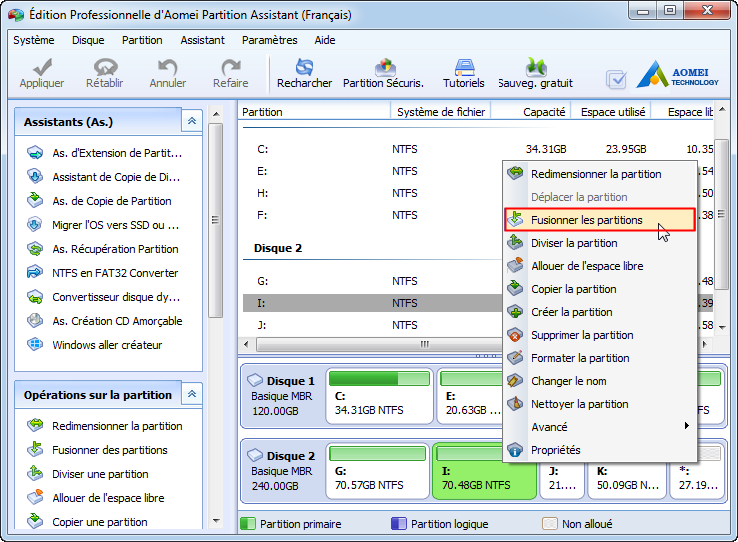Image resolution: width=738 pixels, height=542 pixels.
Task: Click the Appliquer checkmark toolbar icon
Action: [x=42, y=67]
